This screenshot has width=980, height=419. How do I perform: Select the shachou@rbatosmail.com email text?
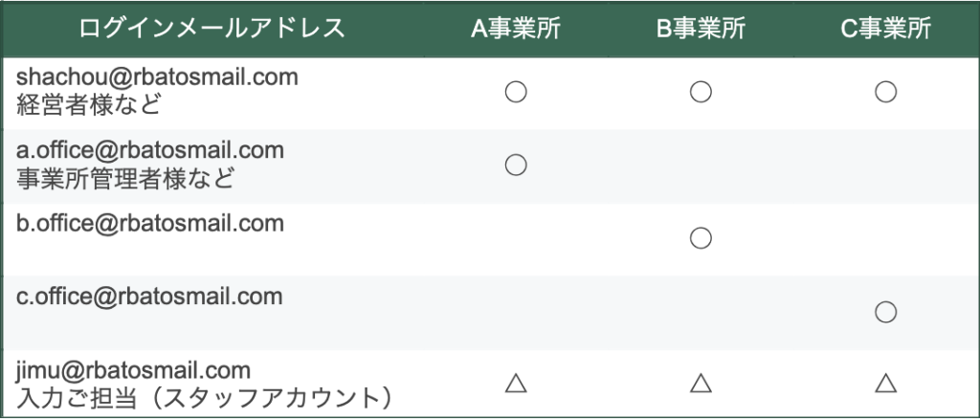click(158, 77)
